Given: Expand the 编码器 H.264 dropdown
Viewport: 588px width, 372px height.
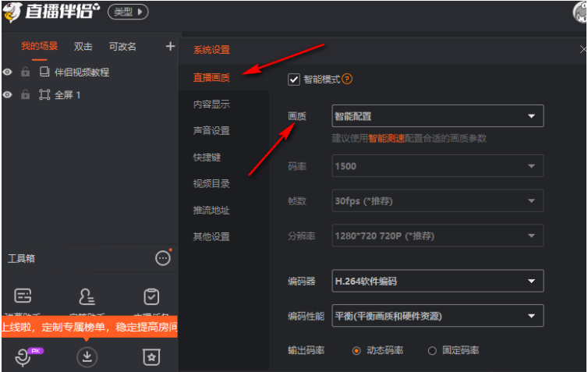Looking at the screenshot, I should click(x=437, y=281).
